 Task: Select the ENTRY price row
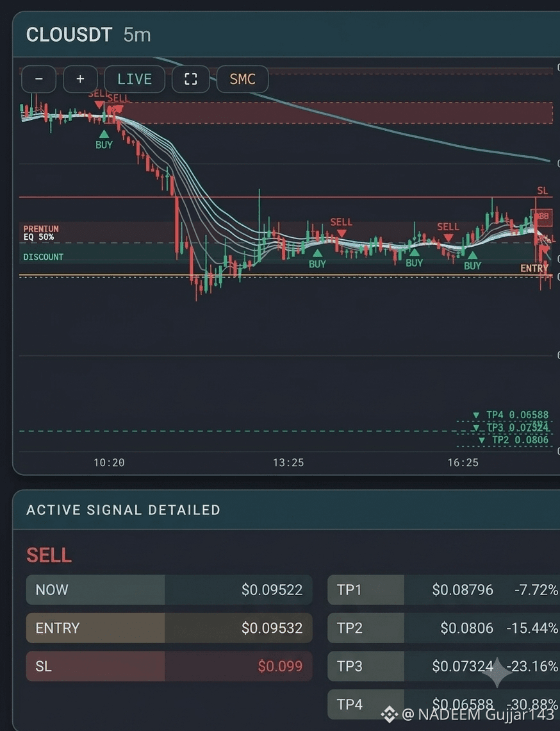169,628
